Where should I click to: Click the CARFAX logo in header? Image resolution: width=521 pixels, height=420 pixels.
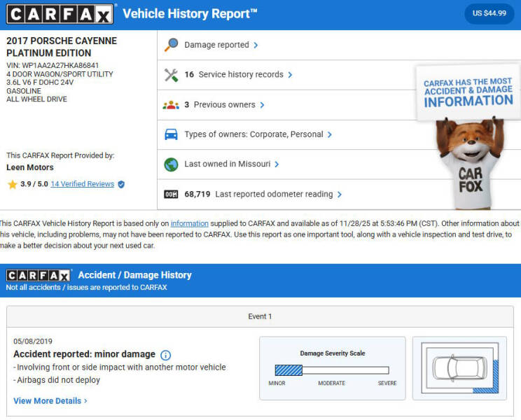pos(60,14)
